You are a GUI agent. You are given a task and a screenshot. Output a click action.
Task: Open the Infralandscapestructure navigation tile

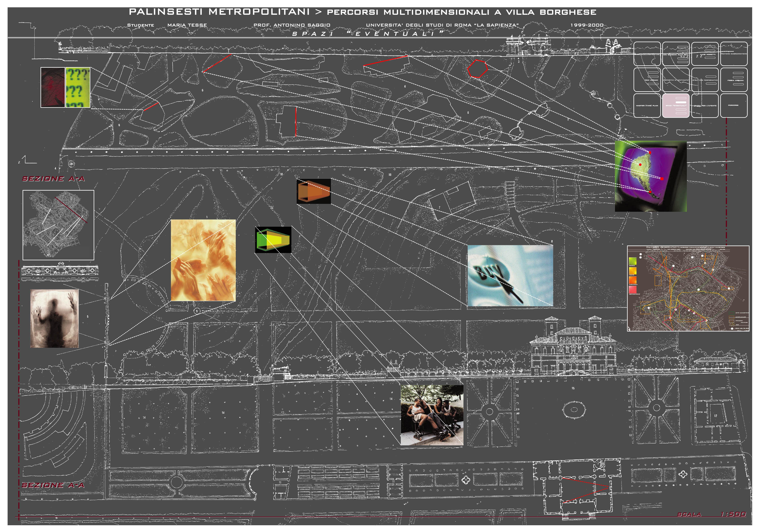click(x=647, y=54)
